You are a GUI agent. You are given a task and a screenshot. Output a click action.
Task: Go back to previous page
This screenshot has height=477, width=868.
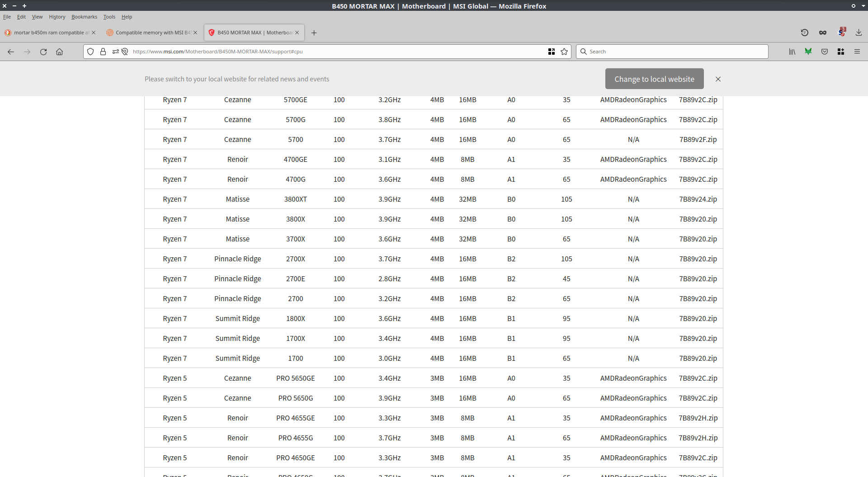(x=11, y=52)
